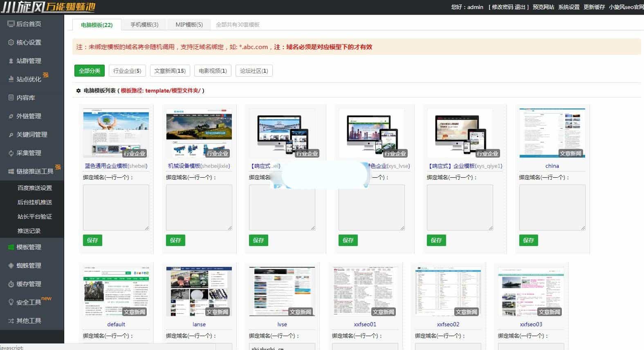
Task: Filter templates by 文章新闻(15)
Action: [170, 71]
